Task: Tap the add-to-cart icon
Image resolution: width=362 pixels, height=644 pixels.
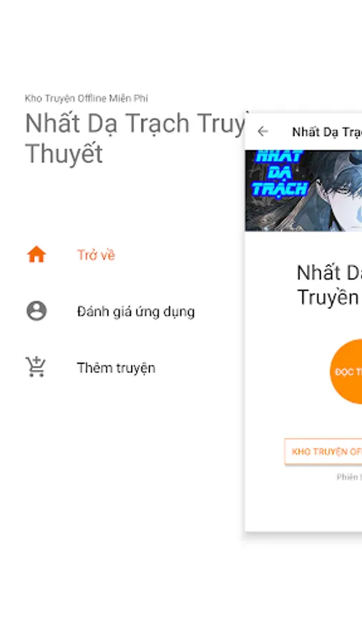Action: tap(36, 367)
